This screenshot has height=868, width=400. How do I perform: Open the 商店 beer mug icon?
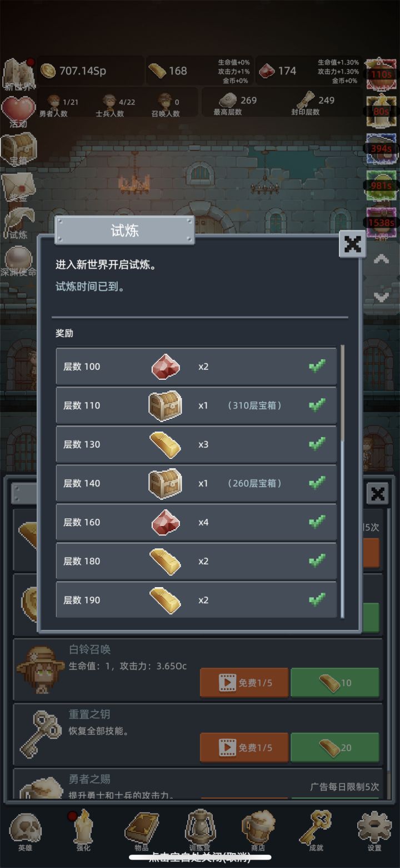click(258, 831)
